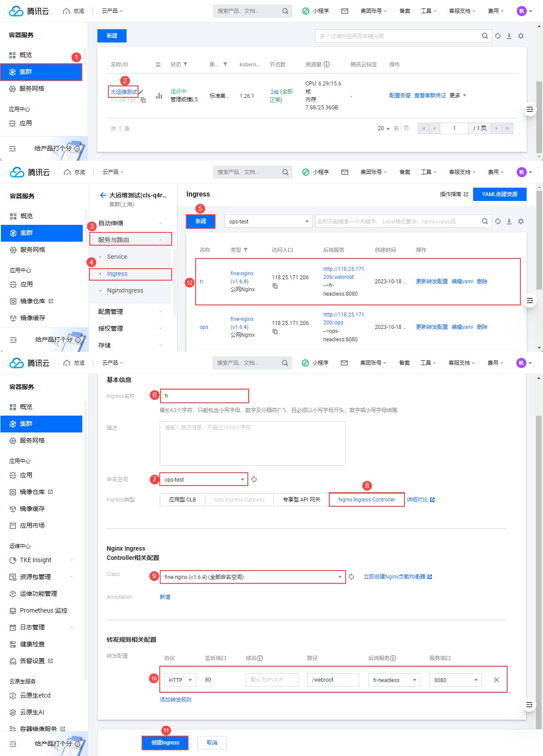Select Nginx Ingress Controller type
This screenshot has width=543, height=756.
(x=367, y=500)
